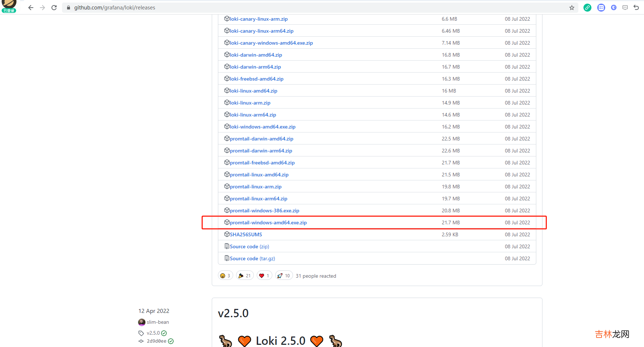The height and width of the screenshot is (347, 644).
Task: Go back to the previous page
Action: pyautogui.click(x=31, y=8)
